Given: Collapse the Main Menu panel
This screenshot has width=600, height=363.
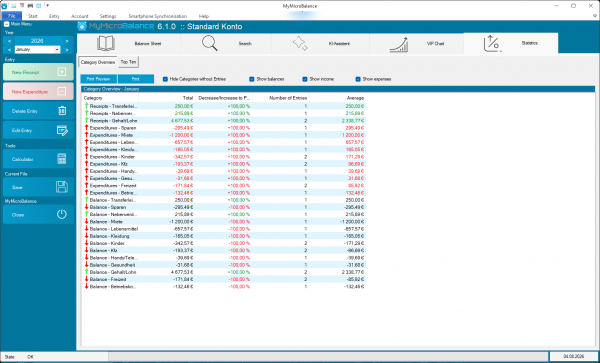Looking at the screenshot, I should coord(7,24).
